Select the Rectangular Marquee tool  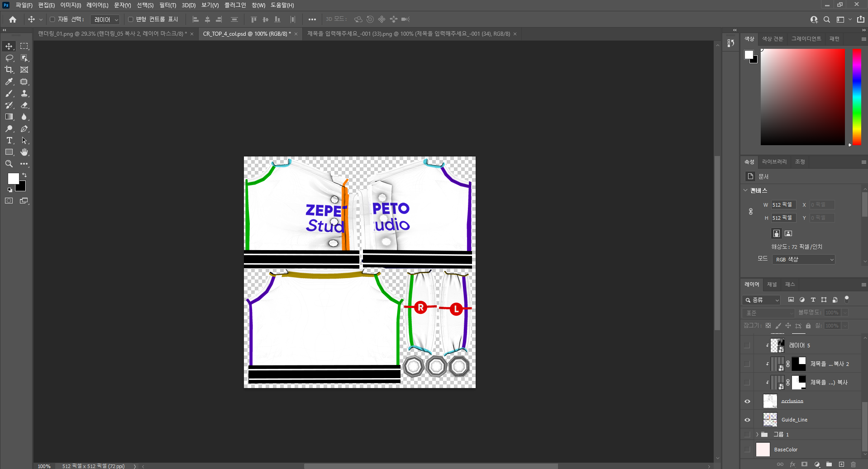[24, 46]
